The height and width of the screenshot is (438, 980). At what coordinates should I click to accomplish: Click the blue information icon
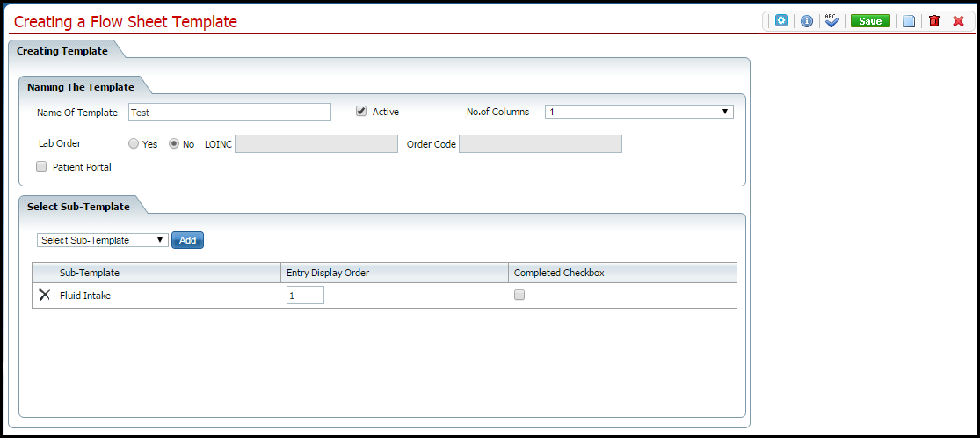(806, 21)
